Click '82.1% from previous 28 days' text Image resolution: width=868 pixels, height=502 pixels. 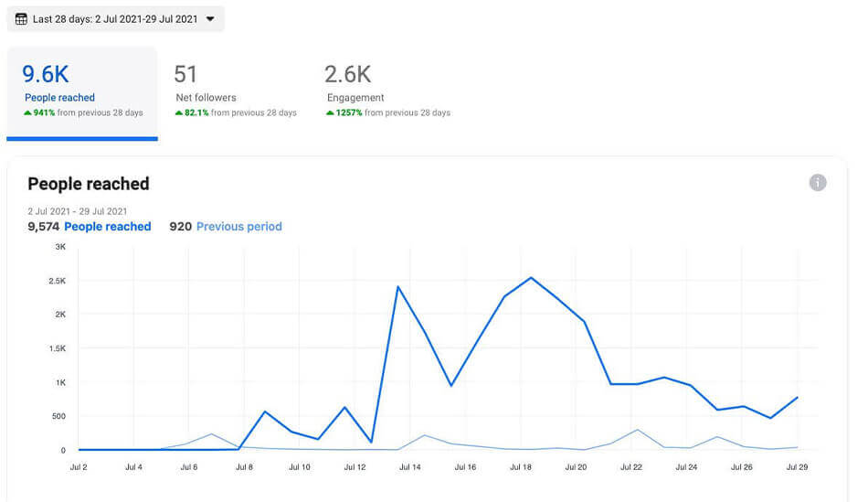[x=241, y=113]
